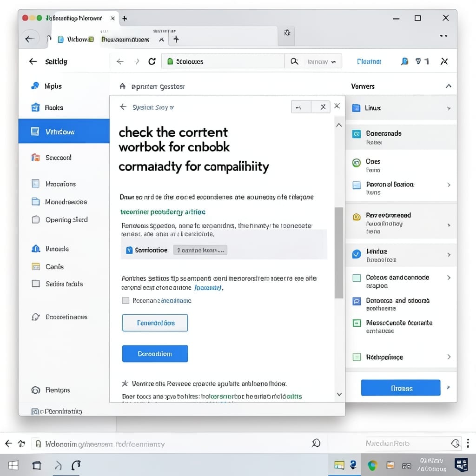This screenshot has width=476, height=476.
Task: Click the outlined Fenerdol 6os button
Action: pyautogui.click(x=155, y=323)
